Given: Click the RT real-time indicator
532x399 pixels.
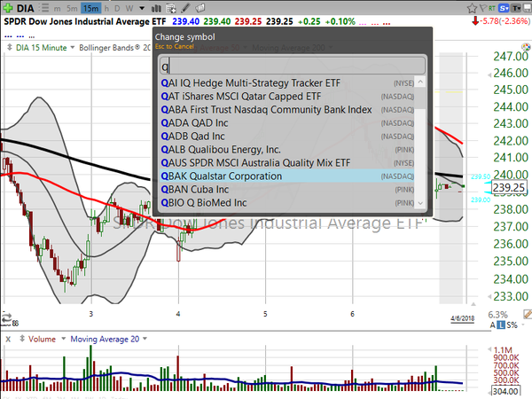Looking at the screenshot, I should (492, 8).
